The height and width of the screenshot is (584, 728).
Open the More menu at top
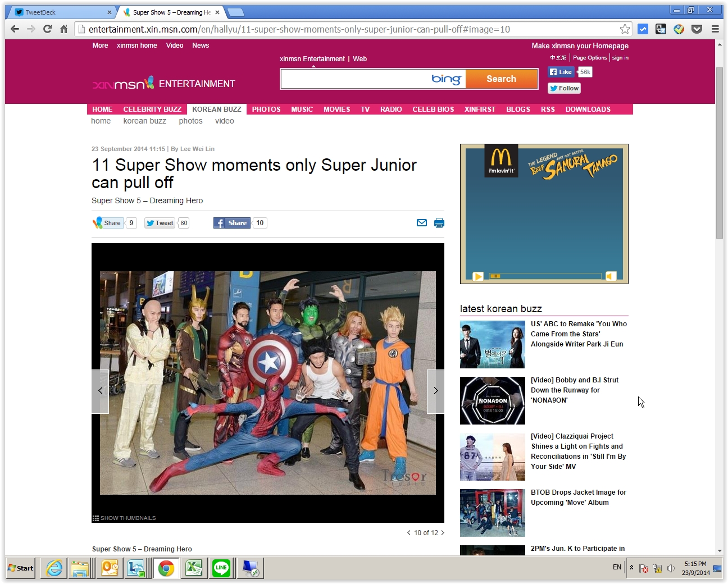[100, 45]
